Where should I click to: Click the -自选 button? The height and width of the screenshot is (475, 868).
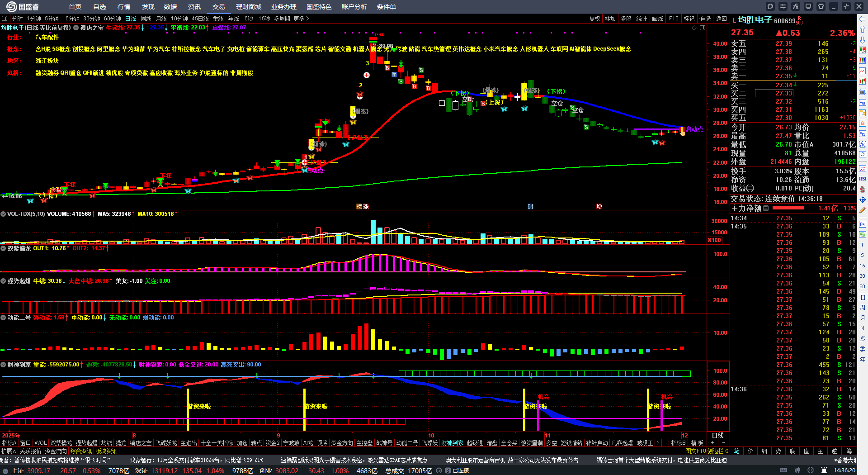[x=705, y=19]
